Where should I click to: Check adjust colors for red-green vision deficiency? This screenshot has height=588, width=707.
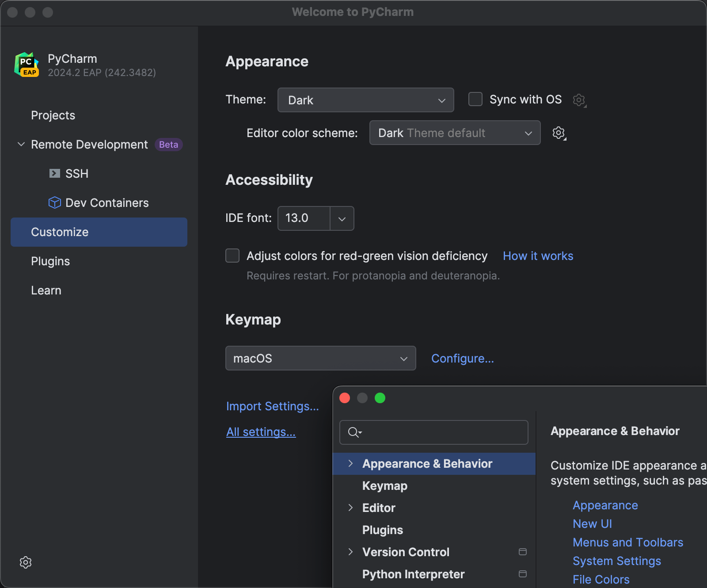(x=232, y=256)
